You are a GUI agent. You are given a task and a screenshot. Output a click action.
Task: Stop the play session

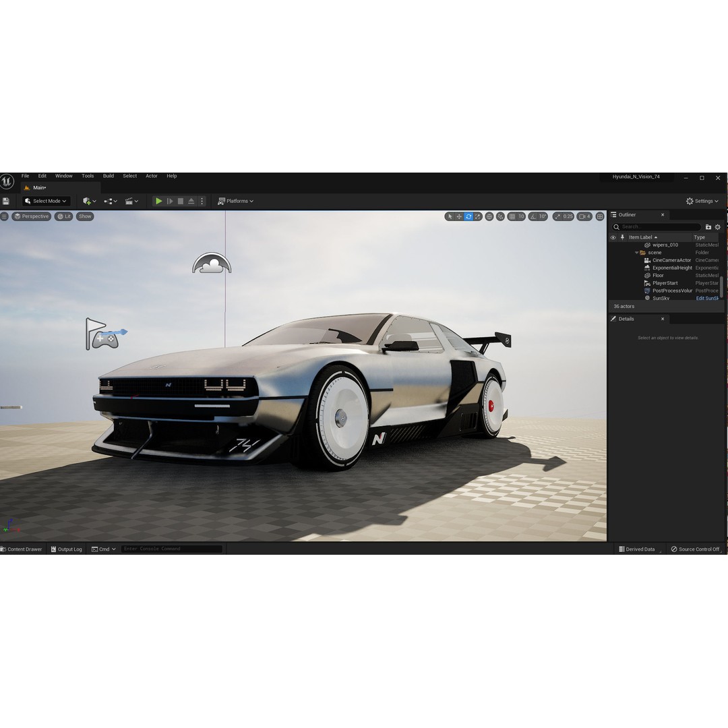[181, 201]
